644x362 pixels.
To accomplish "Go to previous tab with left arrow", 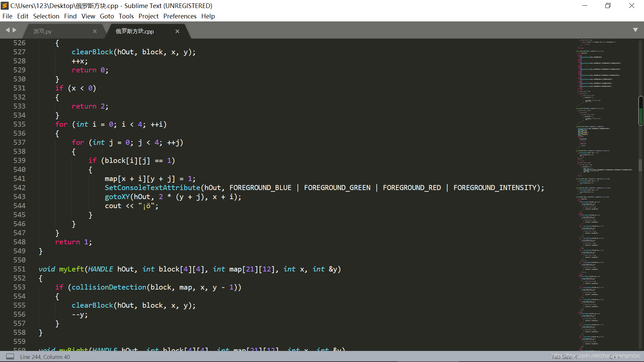I will [x=8, y=30].
